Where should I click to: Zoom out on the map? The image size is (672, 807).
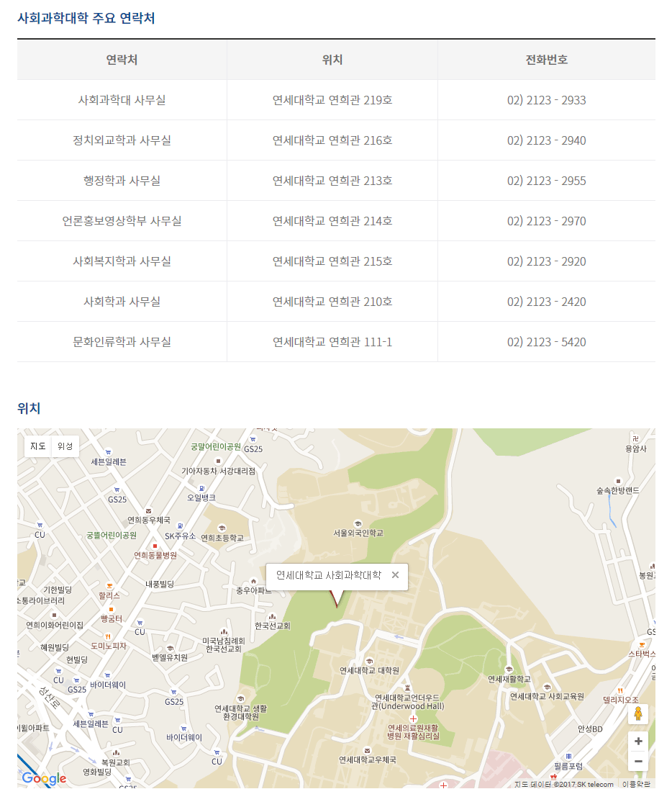637,762
